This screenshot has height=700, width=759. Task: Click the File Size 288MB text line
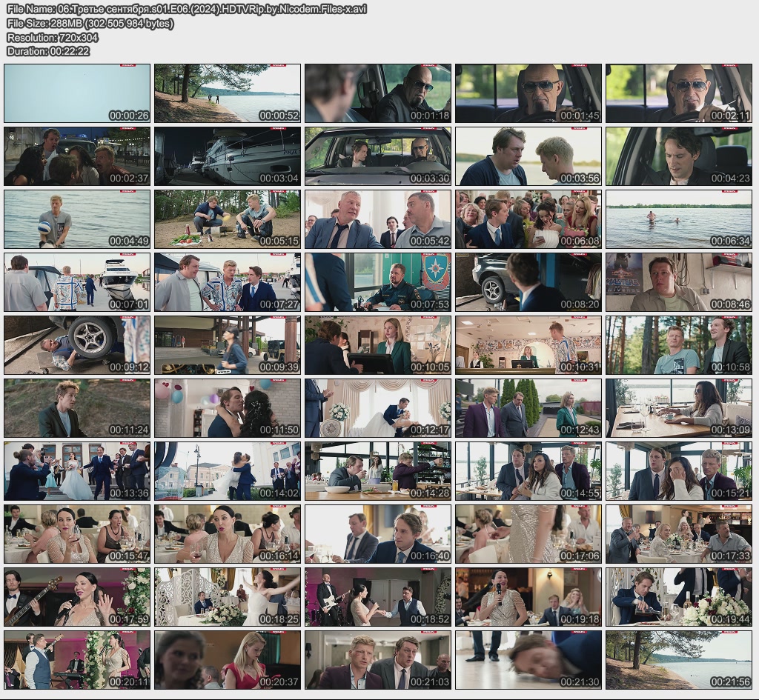coord(90,23)
